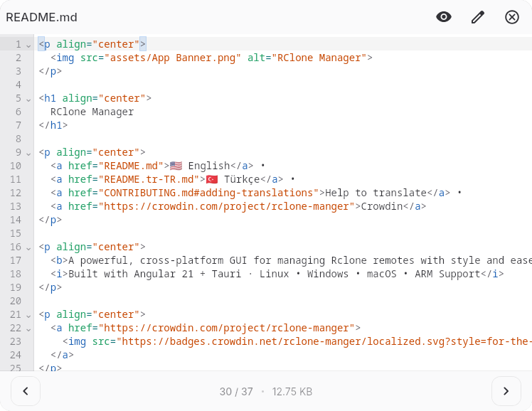Image resolution: width=532 pixels, height=411 pixels.
Task: Open edit mode with the pencil icon
Action: (478, 17)
